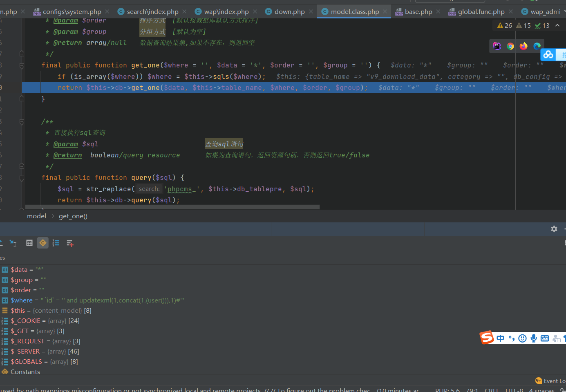Click 79:1 caret position in status bar

coord(472,390)
